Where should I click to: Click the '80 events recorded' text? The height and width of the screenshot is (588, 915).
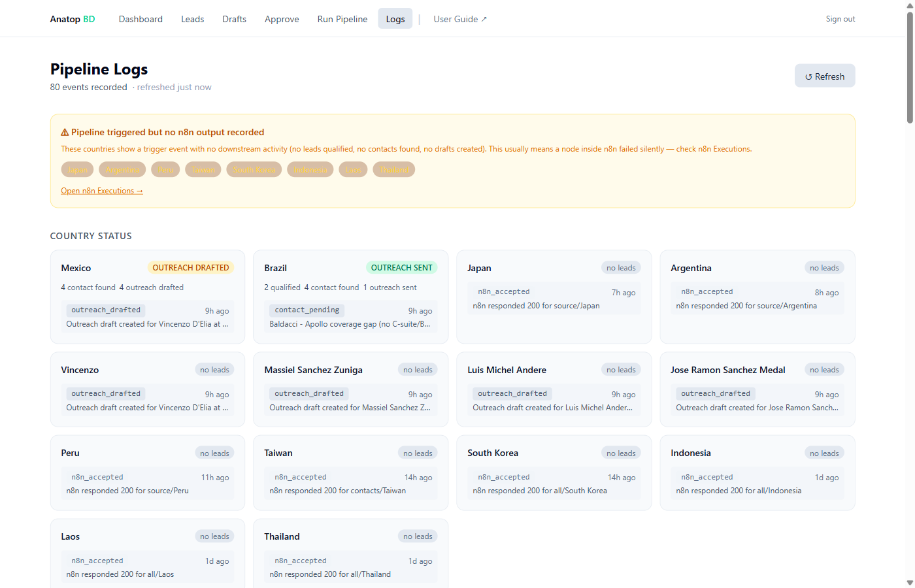coord(89,87)
